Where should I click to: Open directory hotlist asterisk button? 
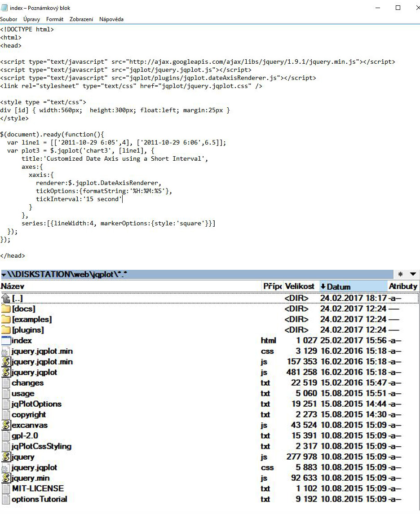[400, 274]
